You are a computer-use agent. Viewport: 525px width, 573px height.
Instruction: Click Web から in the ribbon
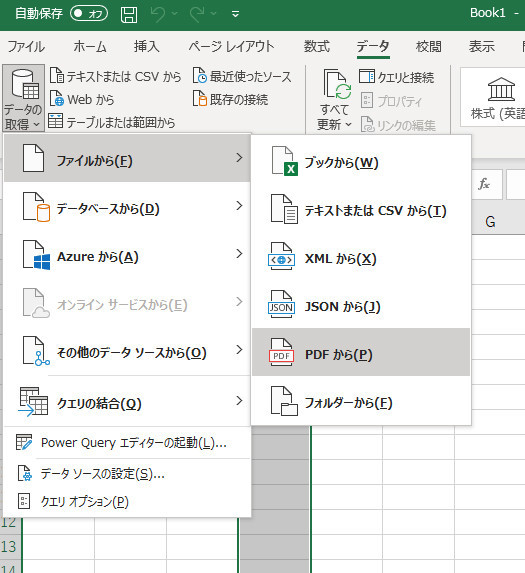[82, 99]
